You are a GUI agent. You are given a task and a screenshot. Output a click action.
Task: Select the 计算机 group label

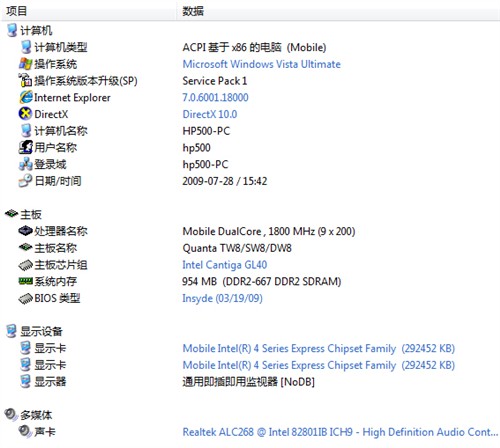[36, 30]
